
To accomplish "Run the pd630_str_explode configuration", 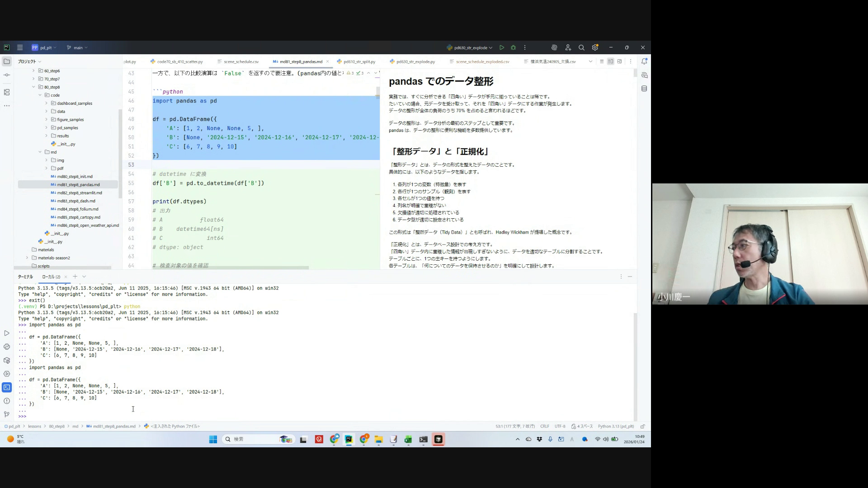I will (x=502, y=47).
